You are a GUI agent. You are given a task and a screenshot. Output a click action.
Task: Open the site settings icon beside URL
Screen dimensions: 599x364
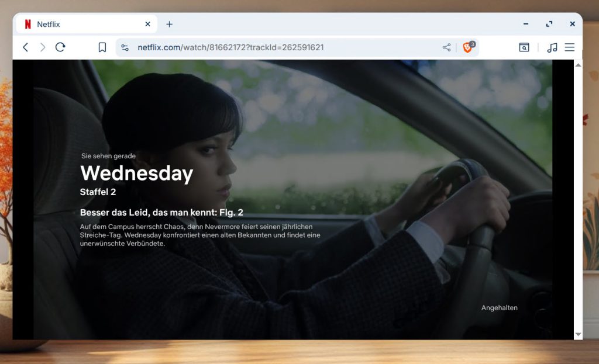(125, 47)
